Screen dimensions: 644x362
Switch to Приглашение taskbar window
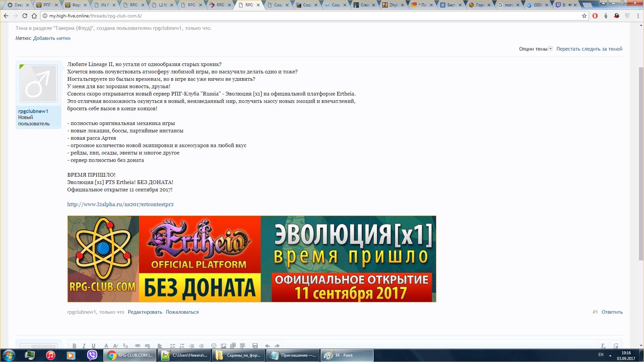(x=293, y=355)
